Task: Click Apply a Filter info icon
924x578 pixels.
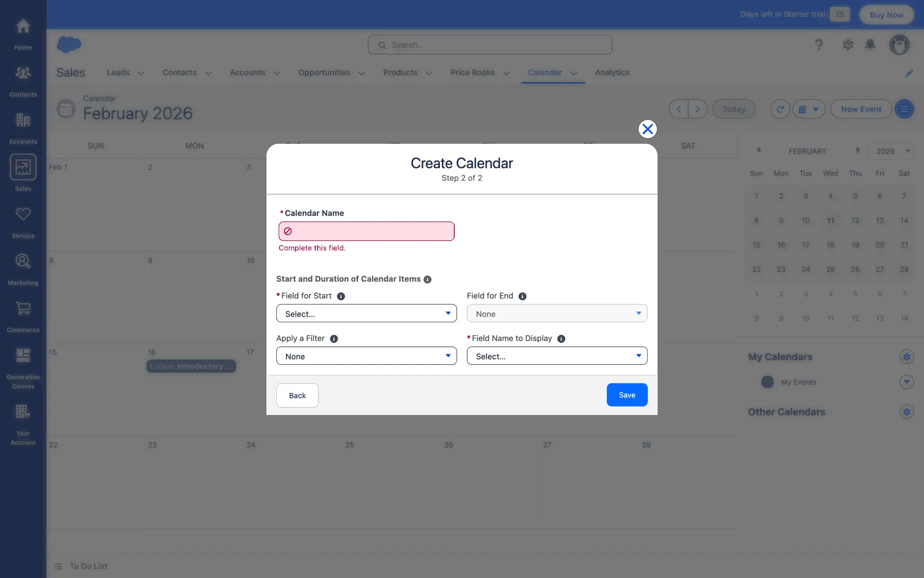Action: [x=334, y=339]
